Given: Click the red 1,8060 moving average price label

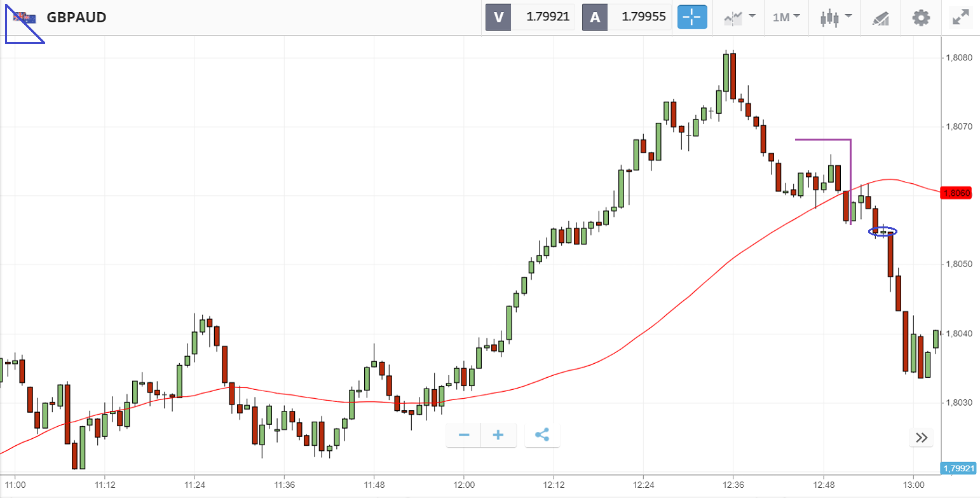Looking at the screenshot, I should click(955, 193).
